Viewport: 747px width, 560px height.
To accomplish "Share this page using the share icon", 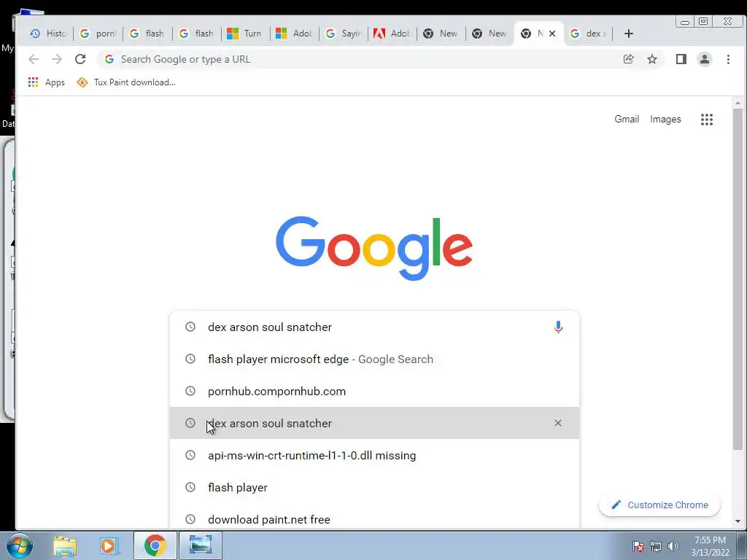I will 628,59.
